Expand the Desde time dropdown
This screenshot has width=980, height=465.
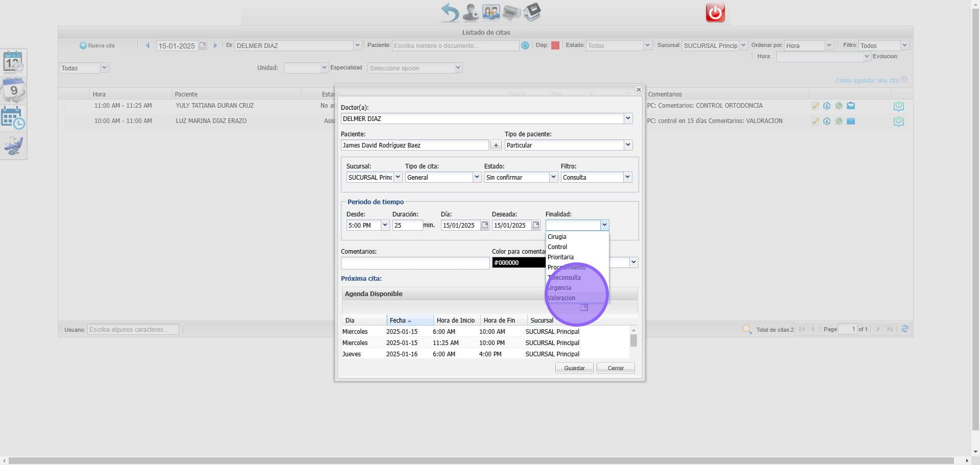tap(385, 225)
